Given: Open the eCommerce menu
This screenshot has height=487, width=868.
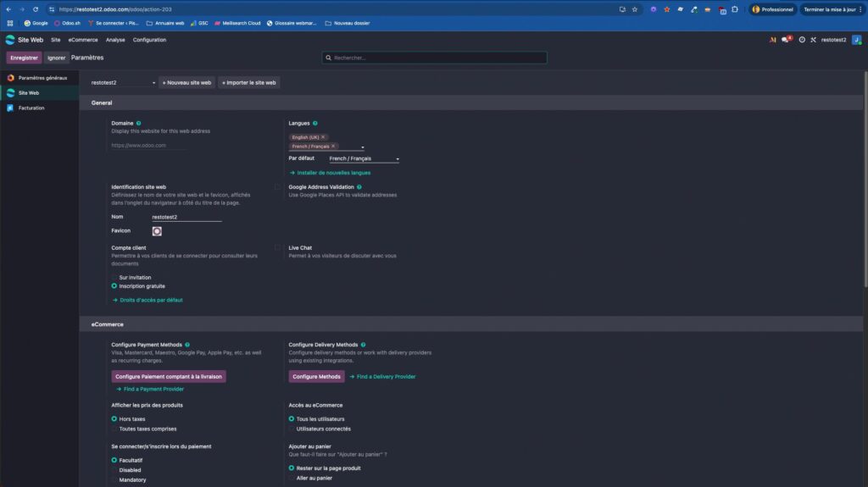Looking at the screenshot, I should pos(83,40).
